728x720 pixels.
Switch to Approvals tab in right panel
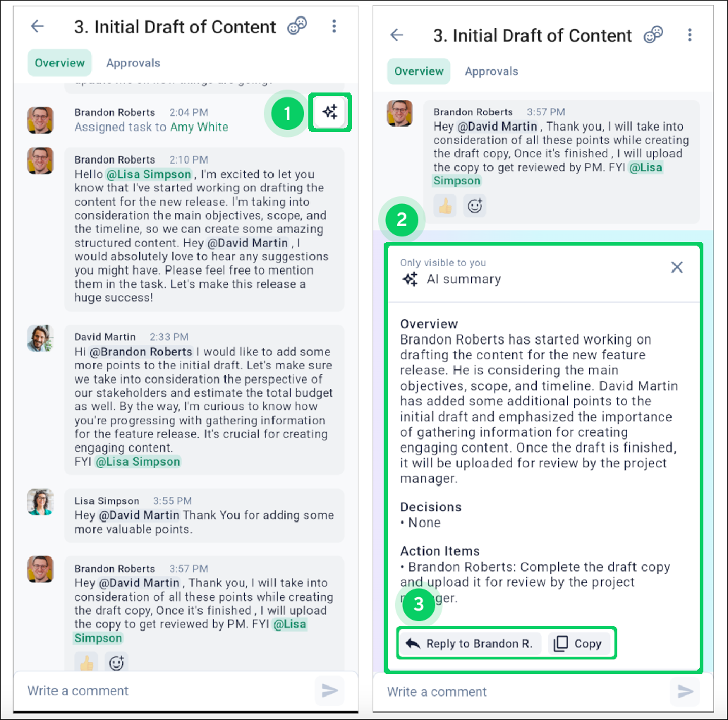(491, 71)
